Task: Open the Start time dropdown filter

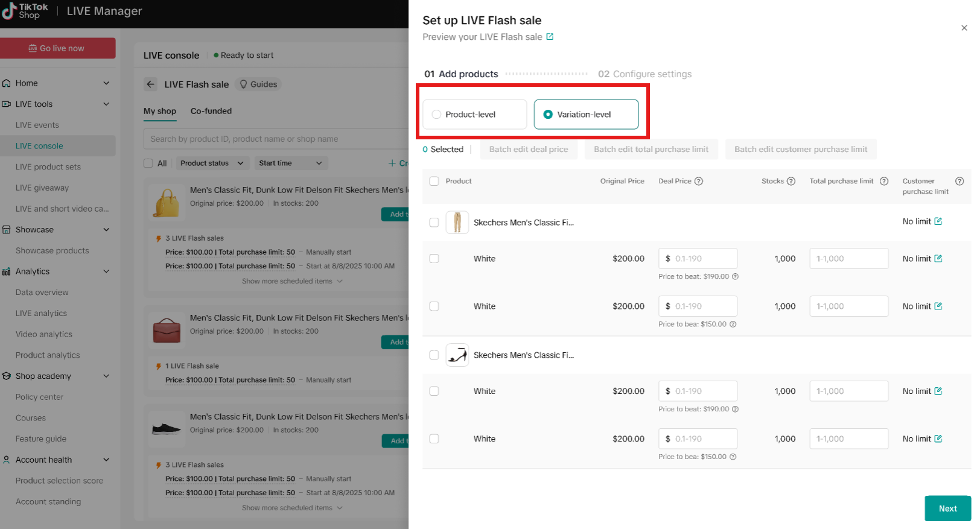Action: [291, 163]
